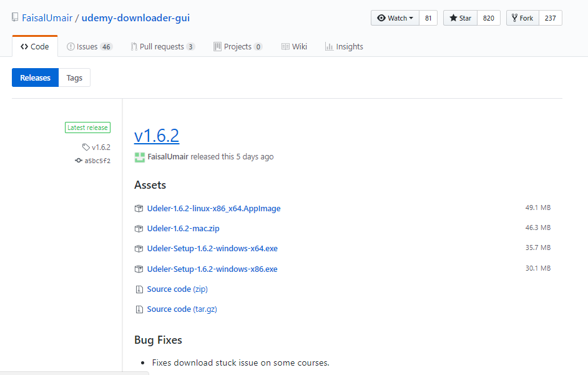Click the 46.3 MB size text
The height and width of the screenshot is (375, 588).
tap(537, 227)
